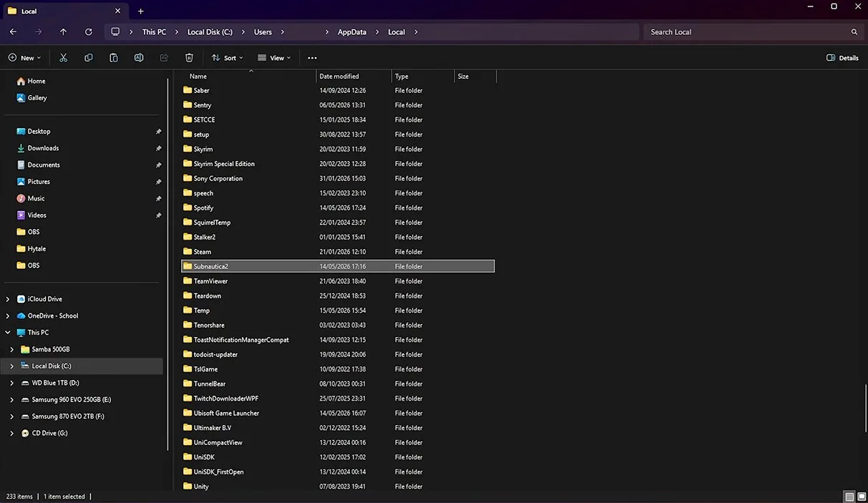Viewport: 868px width, 503px height.
Task: Switch to details view icon in status bar
Action: pos(849,497)
